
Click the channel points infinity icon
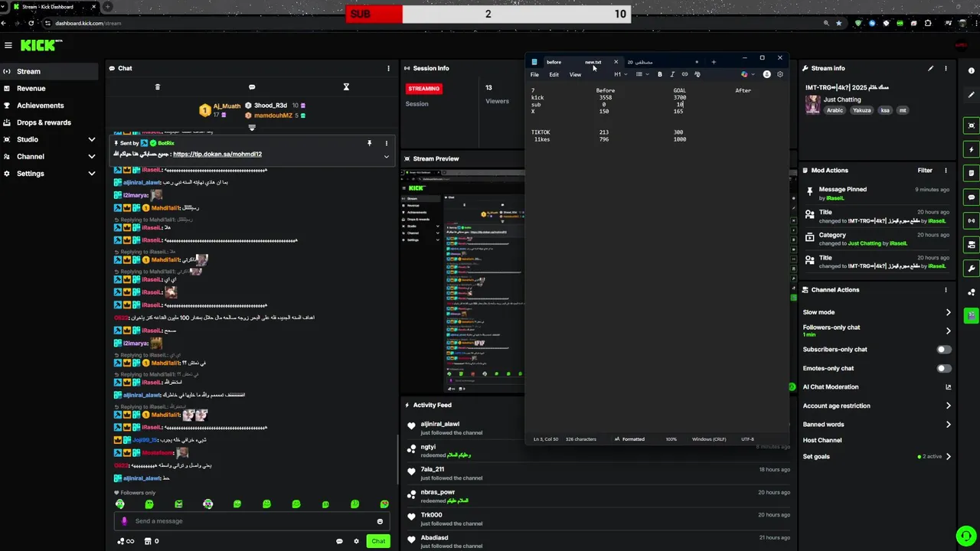[126, 541]
